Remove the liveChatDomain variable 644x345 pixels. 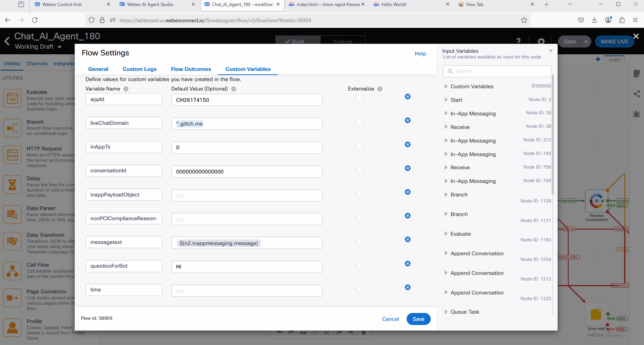(407, 120)
